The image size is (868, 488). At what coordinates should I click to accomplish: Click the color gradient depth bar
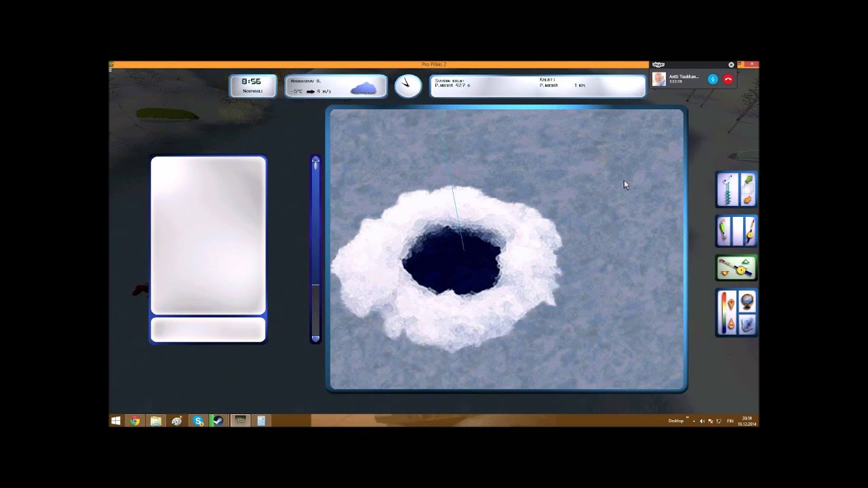coord(724,312)
